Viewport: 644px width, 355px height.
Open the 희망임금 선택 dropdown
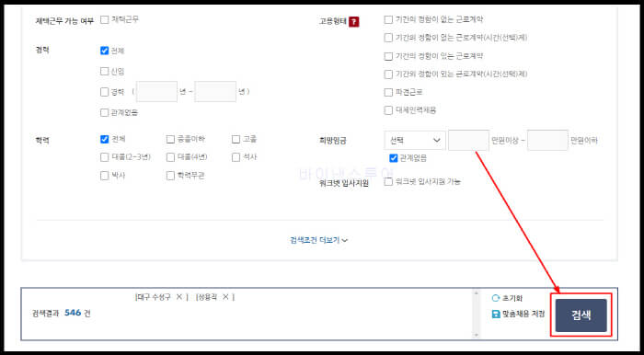[x=415, y=141]
